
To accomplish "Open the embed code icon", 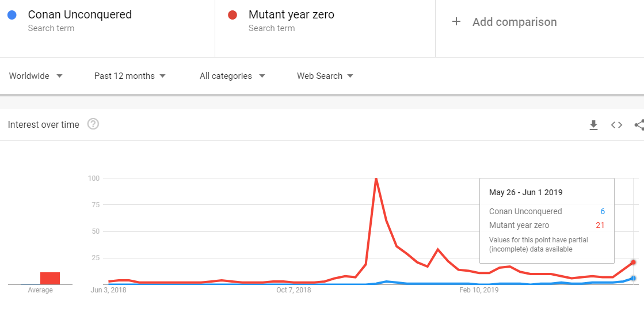I will (x=616, y=125).
